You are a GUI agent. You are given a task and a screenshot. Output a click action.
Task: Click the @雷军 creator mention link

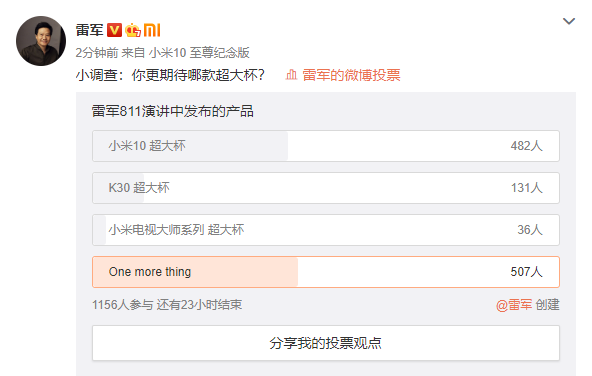(x=514, y=305)
